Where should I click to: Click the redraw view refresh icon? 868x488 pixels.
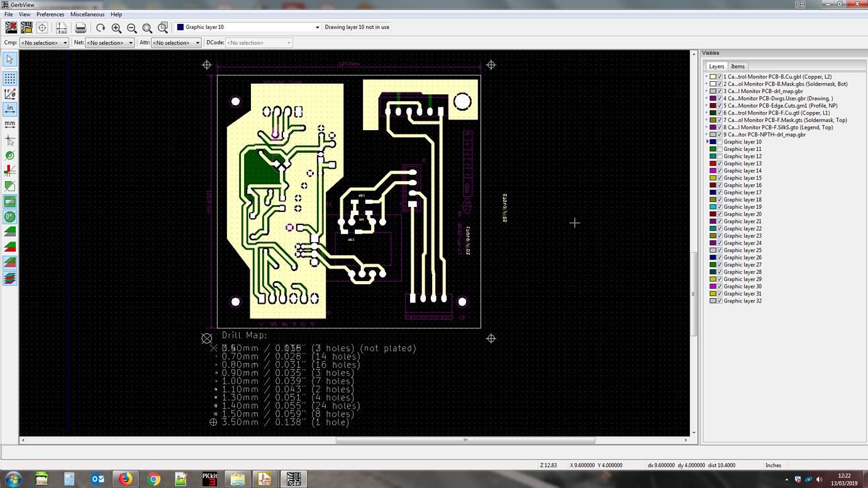tap(101, 28)
